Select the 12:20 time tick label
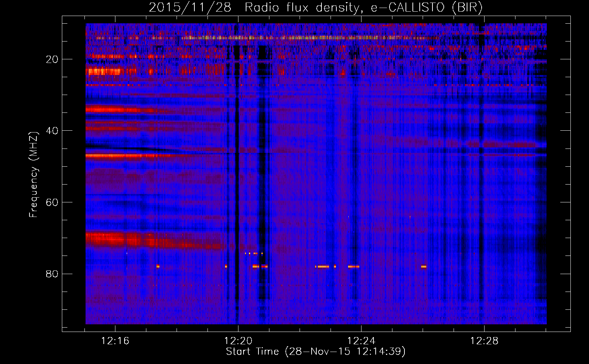The height and width of the screenshot is (364, 589). click(x=238, y=341)
